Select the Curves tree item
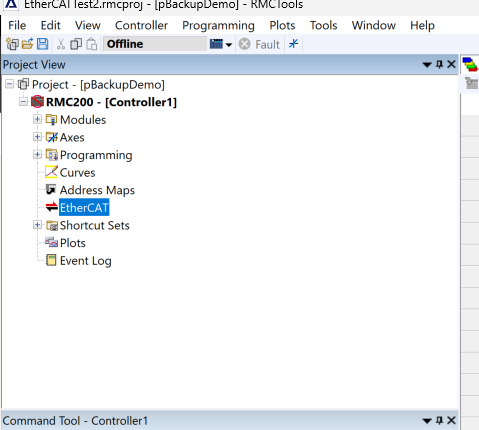Image resolution: width=479 pixels, height=430 pixels. click(77, 173)
